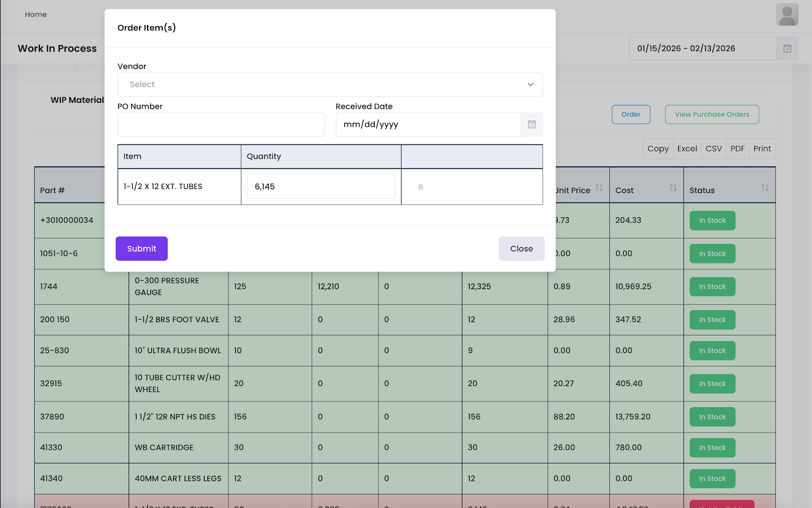
Task: Open the calendar picker for Received Date
Action: [x=532, y=124]
